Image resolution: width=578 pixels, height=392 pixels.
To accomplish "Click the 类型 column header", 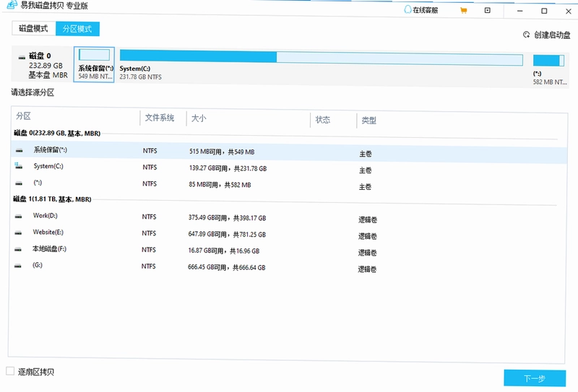I will 368,121.
